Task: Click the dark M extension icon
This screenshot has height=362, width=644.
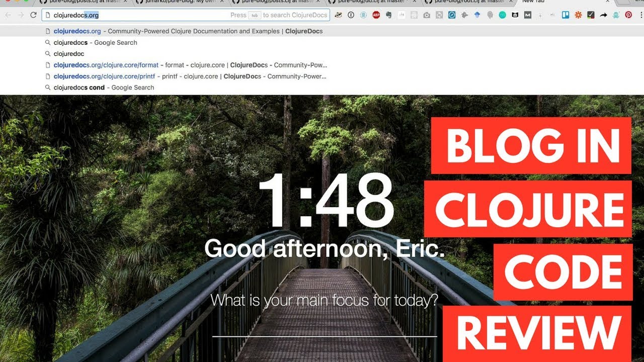Action: [528, 15]
